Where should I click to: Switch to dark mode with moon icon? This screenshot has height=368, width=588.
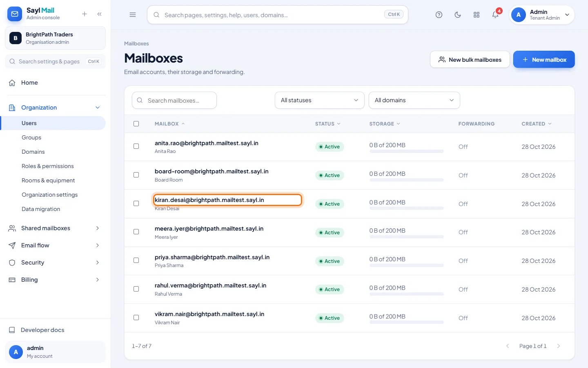[458, 15]
